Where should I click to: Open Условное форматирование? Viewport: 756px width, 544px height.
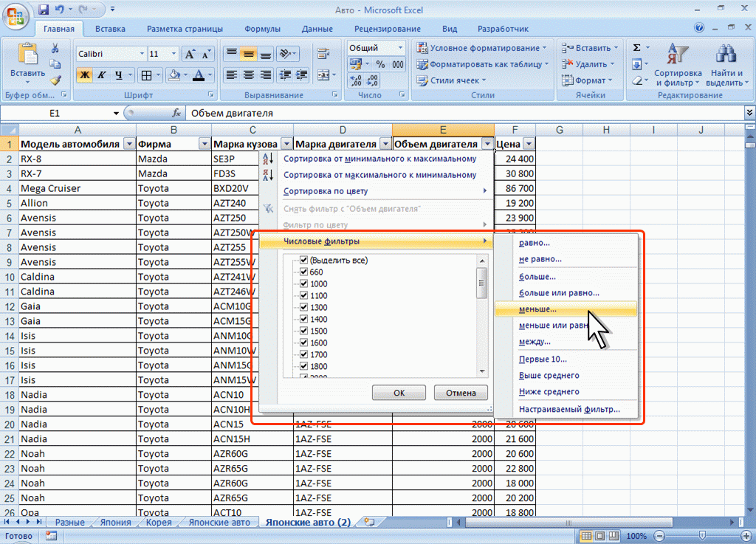[x=482, y=48]
